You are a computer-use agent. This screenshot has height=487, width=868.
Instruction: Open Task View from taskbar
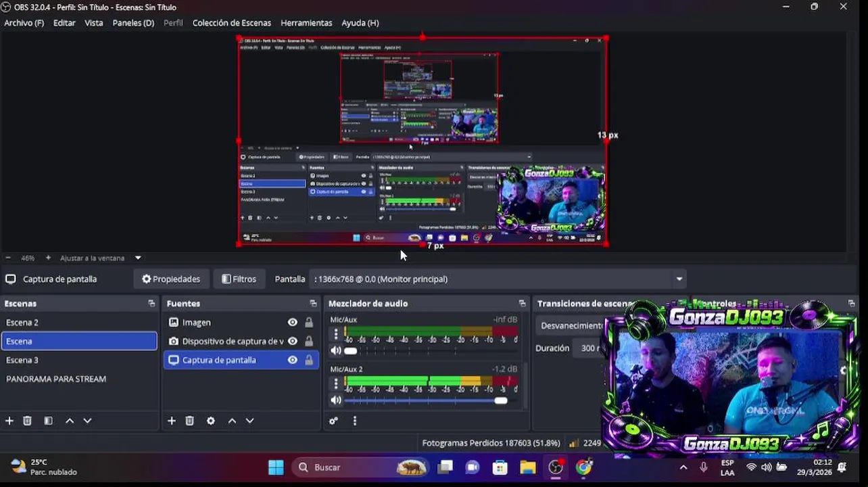[445, 467]
